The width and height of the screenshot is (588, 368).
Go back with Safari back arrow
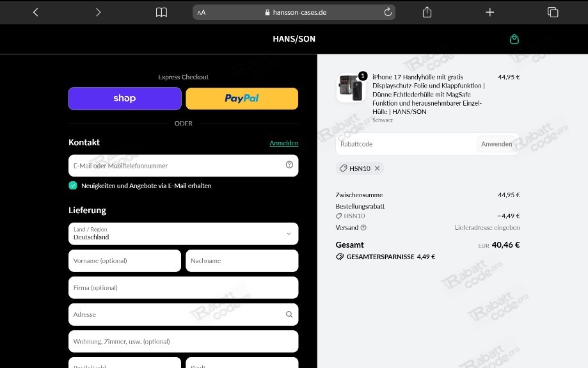(36, 12)
